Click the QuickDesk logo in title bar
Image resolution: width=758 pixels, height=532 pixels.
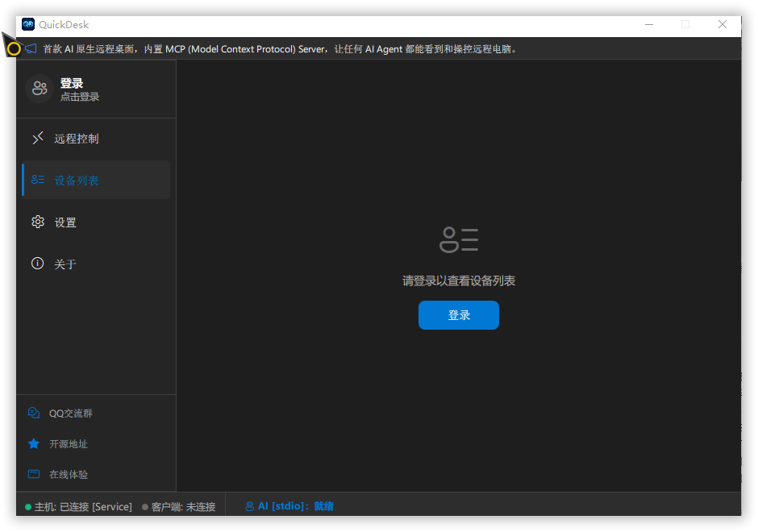pos(28,25)
